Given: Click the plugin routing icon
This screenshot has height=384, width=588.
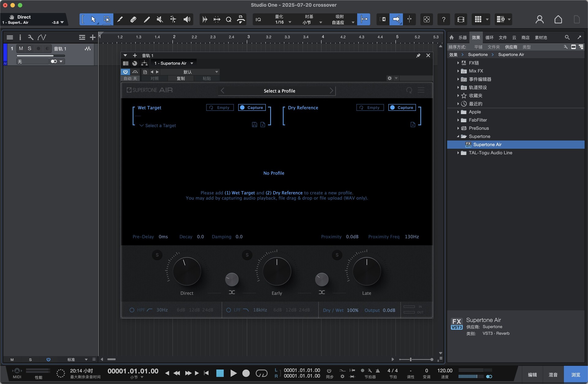Looking at the screenshot, I should pos(144,63).
